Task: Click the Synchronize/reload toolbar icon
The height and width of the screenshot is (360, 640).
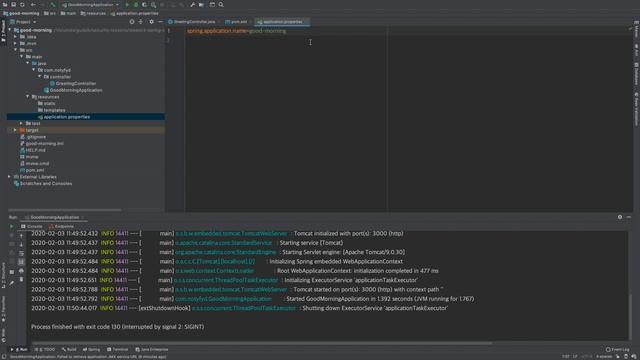Action: click(22, 4)
